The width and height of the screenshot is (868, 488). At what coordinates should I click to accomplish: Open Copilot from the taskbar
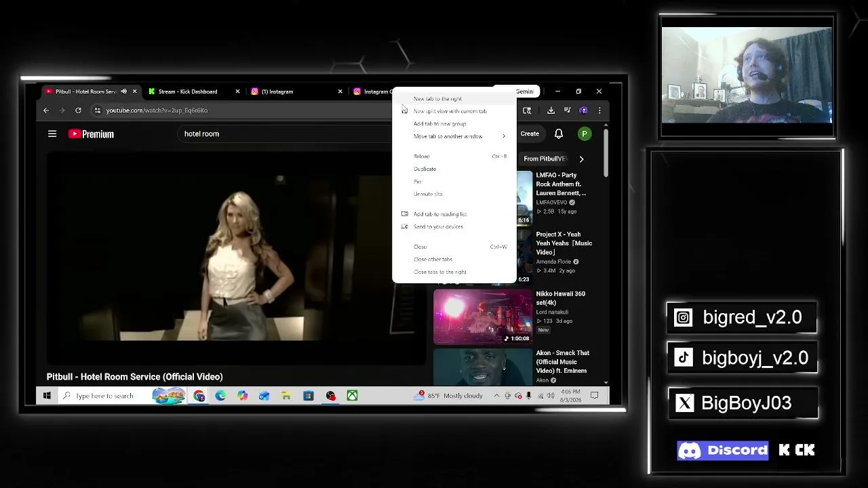[x=242, y=396]
